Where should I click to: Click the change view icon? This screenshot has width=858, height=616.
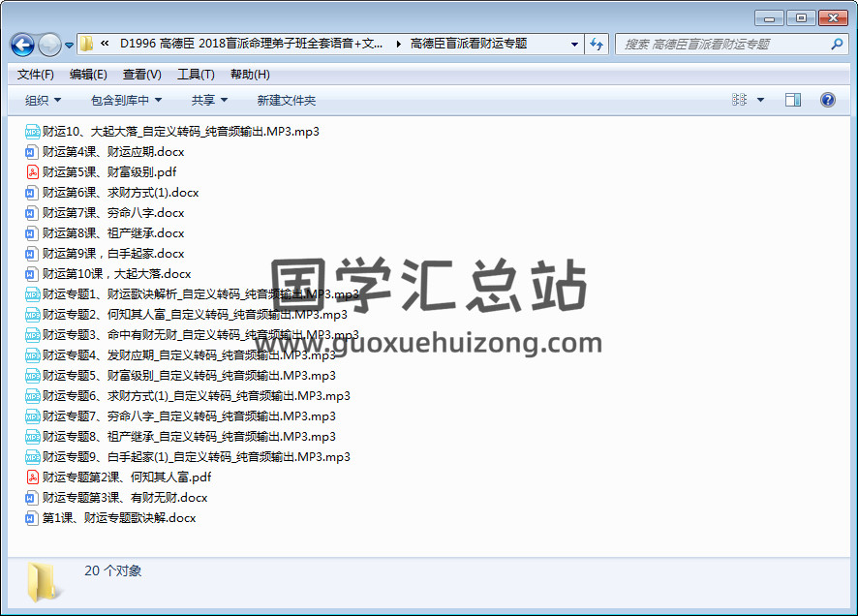739,100
